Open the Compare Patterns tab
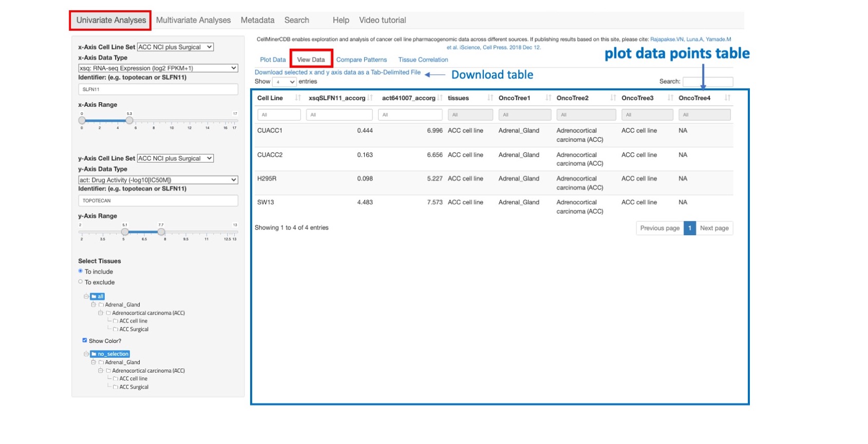The height and width of the screenshot is (444, 868). tap(361, 60)
